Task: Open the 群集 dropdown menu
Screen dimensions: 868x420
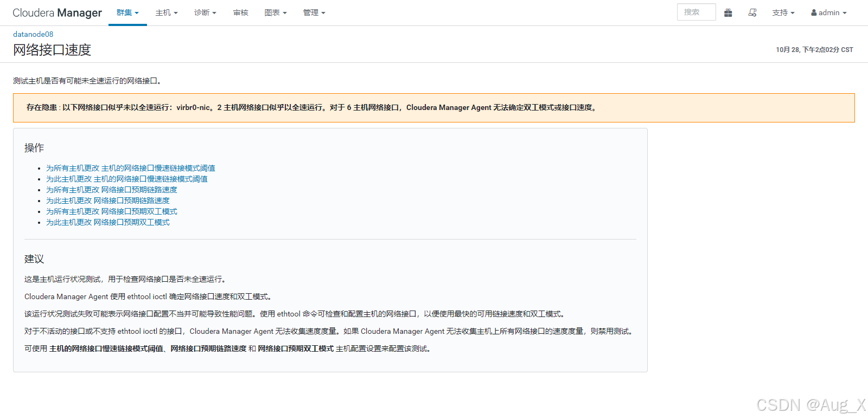Action: click(x=127, y=12)
